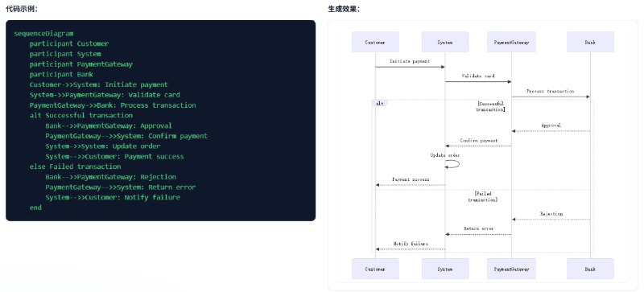Click diagram label 'Update order'
Screen dimensions: 644x292
click(445, 155)
